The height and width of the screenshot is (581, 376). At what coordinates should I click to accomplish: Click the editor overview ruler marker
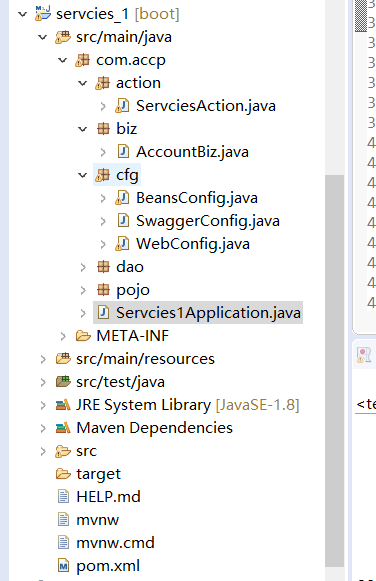coord(360,16)
